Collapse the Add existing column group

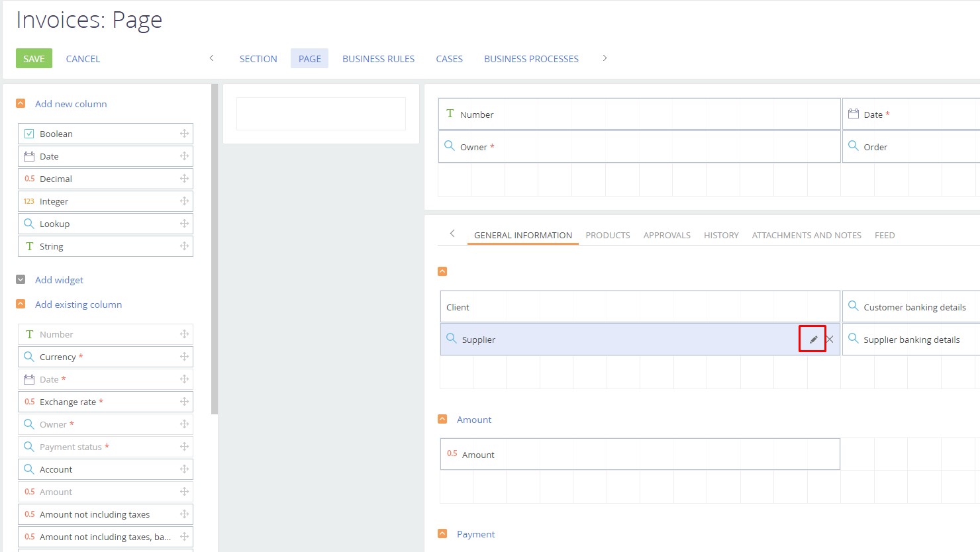pyautogui.click(x=21, y=304)
